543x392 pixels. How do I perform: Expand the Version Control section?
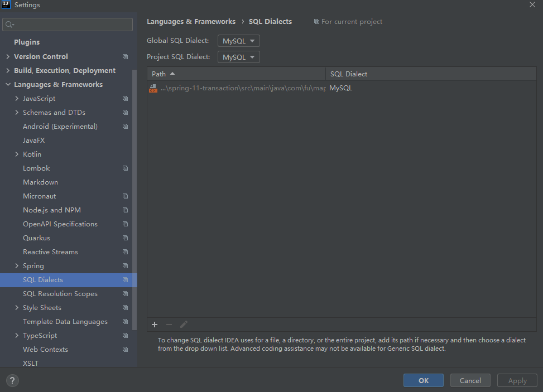tap(8, 56)
